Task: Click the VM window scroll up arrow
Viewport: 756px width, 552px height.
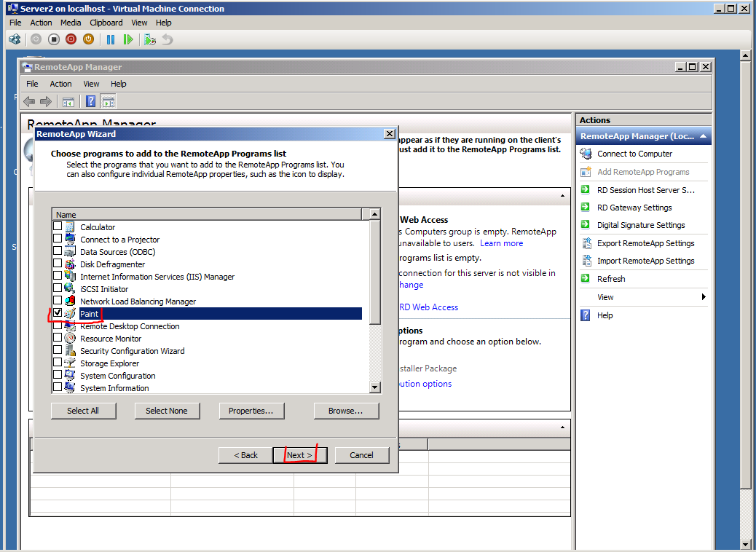Action: click(x=745, y=55)
